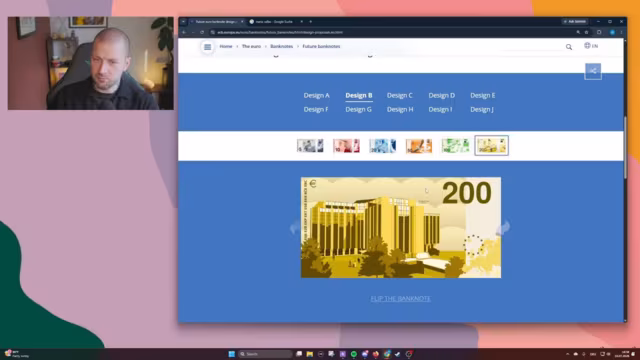Show hidden system tray icons chevron
The height and width of the screenshot is (360, 640).
click(567, 354)
